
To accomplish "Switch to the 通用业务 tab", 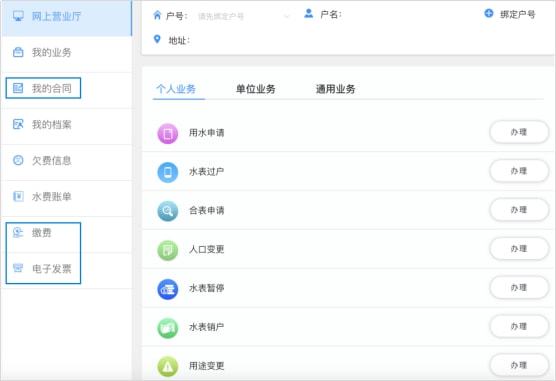I will 335,89.
